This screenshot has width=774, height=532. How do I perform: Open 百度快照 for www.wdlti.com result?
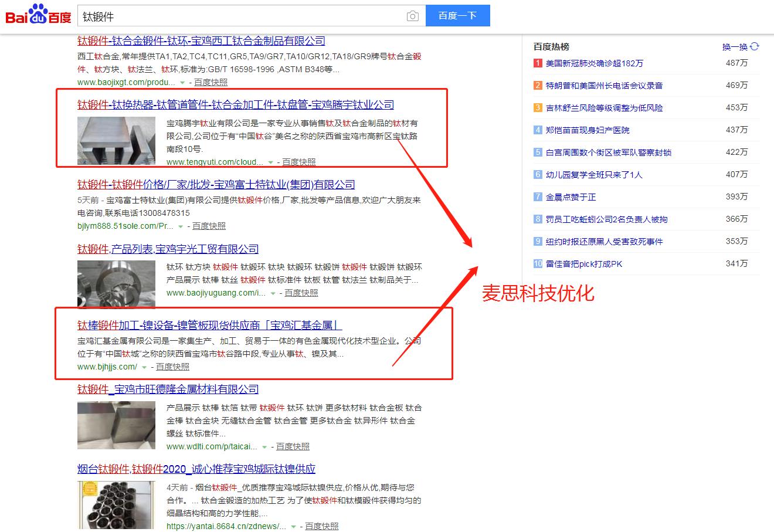pyautogui.click(x=293, y=446)
